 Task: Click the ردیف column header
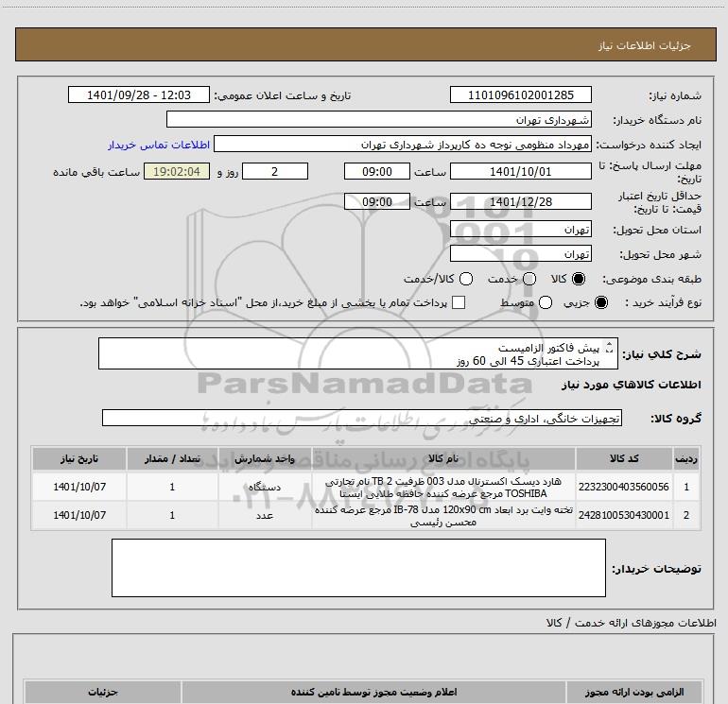(685, 458)
